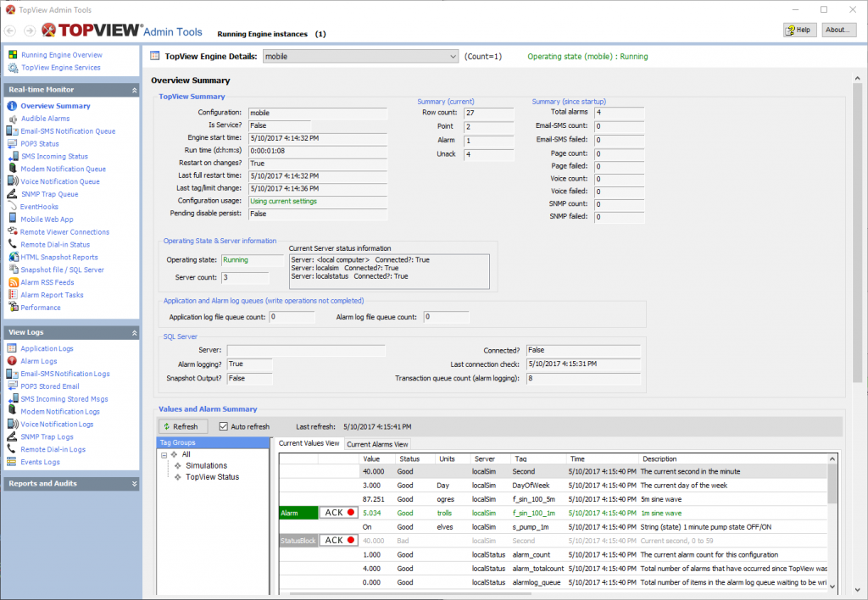The height and width of the screenshot is (600, 868).
Task: Click the Refresh button
Action: tap(183, 426)
